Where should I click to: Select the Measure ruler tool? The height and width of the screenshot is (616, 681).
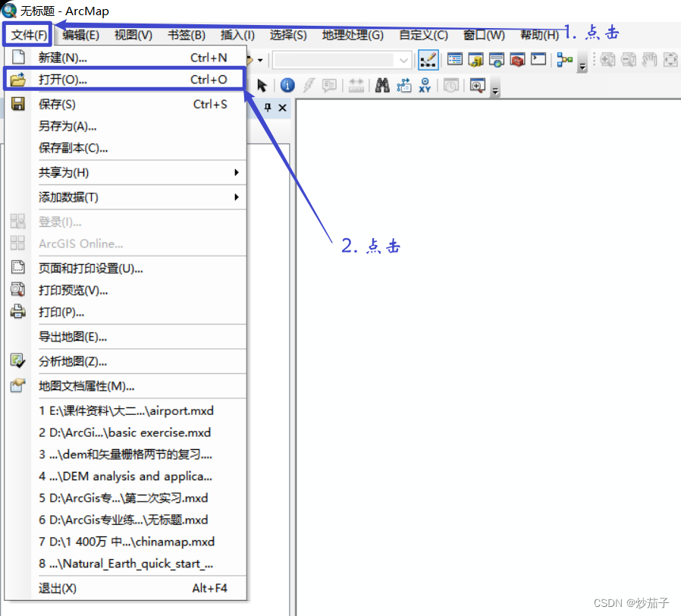click(x=356, y=86)
